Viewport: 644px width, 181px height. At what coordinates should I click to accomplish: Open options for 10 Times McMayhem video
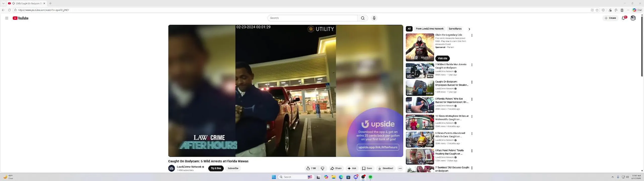[x=472, y=116]
